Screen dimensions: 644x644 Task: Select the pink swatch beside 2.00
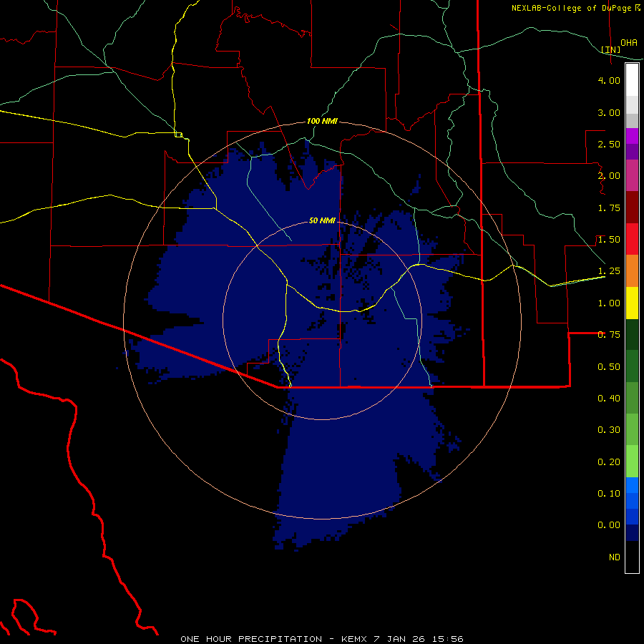[x=632, y=175]
